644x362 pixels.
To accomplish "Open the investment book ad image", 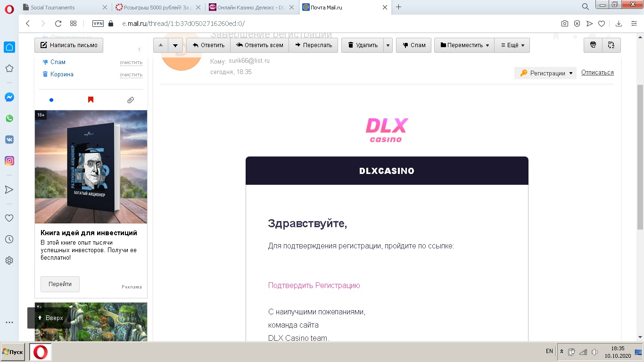I will [x=91, y=167].
